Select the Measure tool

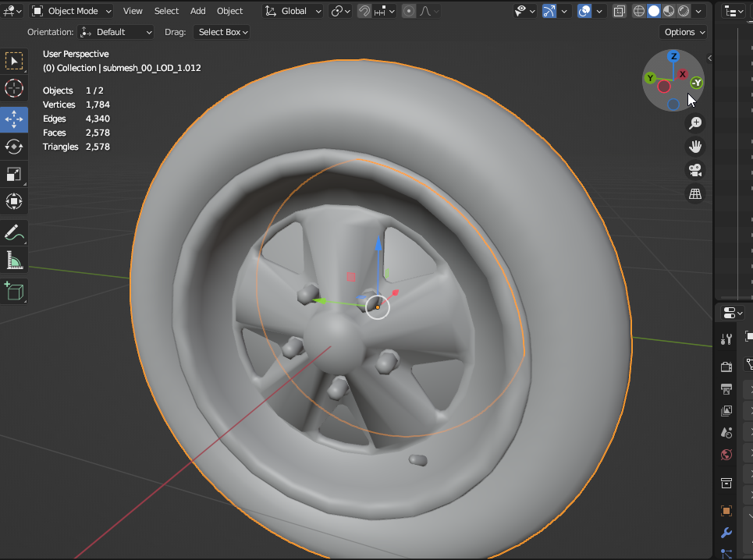(x=14, y=260)
